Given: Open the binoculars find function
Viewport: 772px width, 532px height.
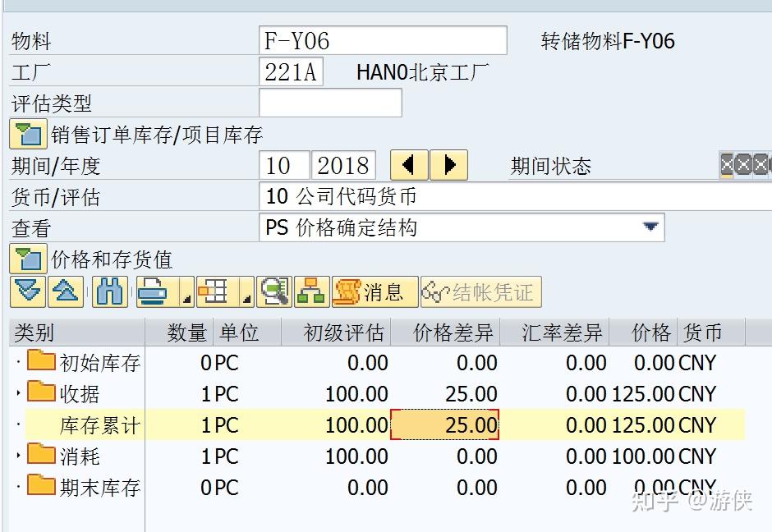Looking at the screenshot, I should pyautogui.click(x=108, y=291).
